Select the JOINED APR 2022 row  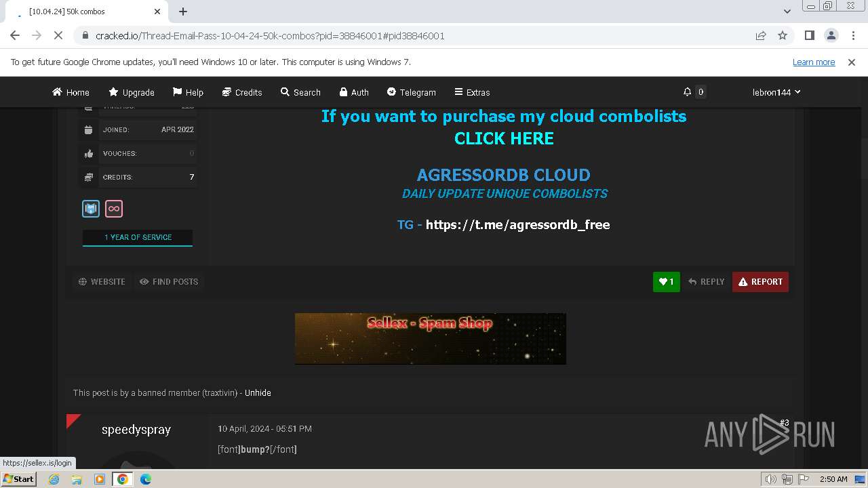click(138, 129)
